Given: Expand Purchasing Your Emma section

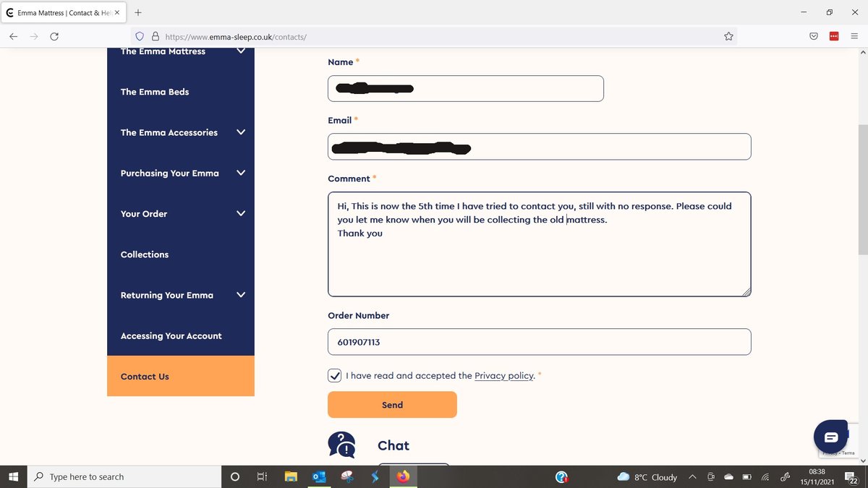Looking at the screenshot, I should tap(241, 173).
